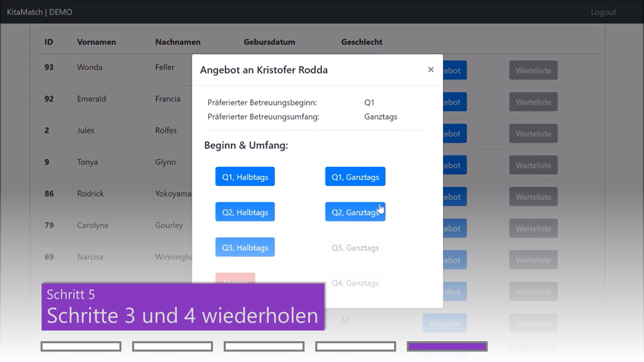Select Q1, Halbtags offer option

tap(245, 177)
